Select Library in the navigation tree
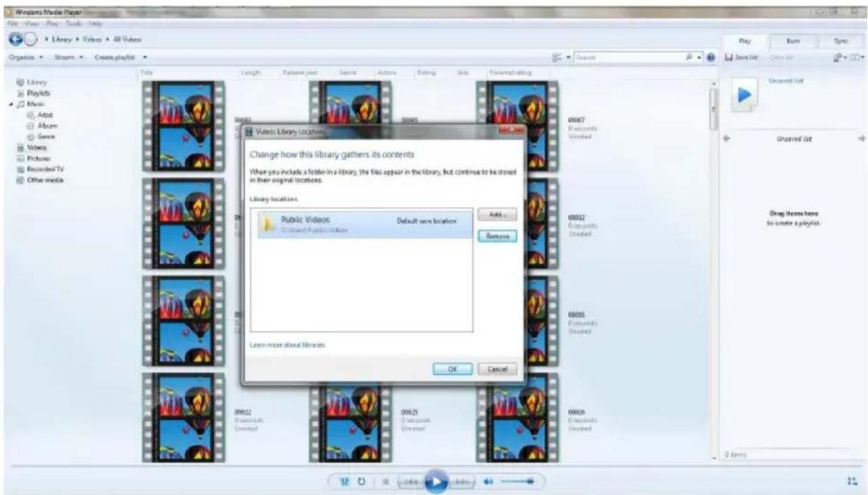The height and width of the screenshot is (495, 868). [x=30, y=82]
